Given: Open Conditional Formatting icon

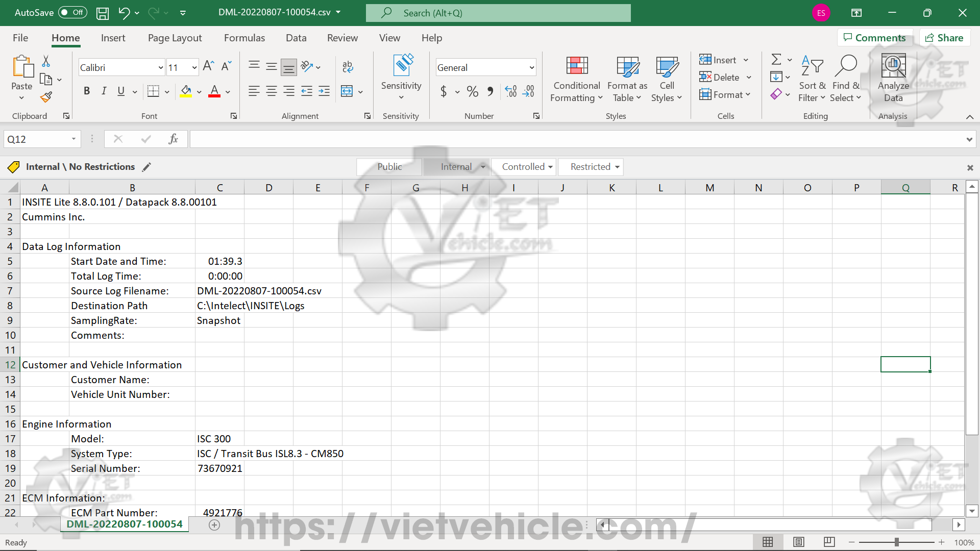Looking at the screenshot, I should click(x=577, y=66).
